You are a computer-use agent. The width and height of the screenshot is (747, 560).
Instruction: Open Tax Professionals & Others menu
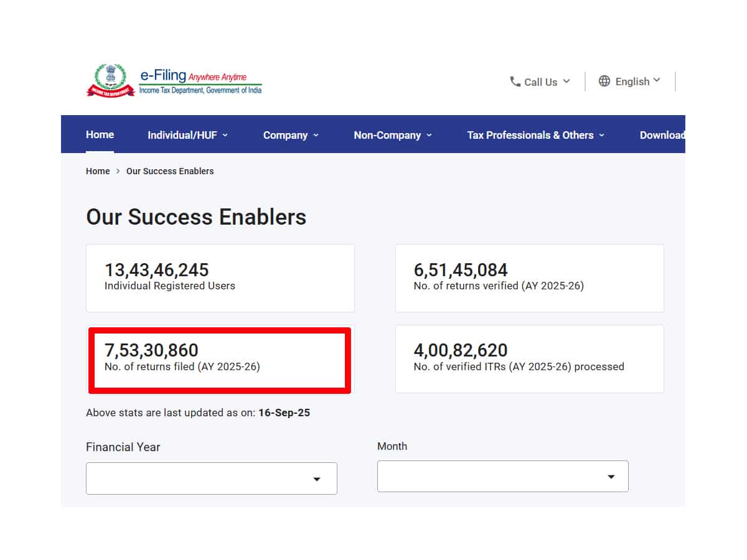(536, 135)
